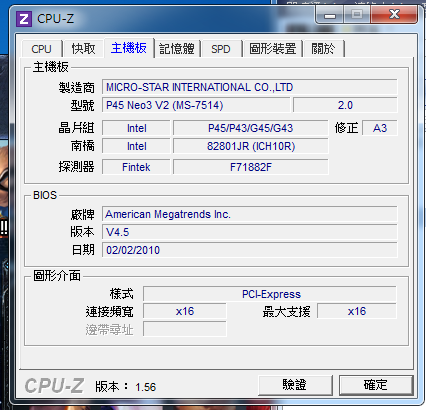The height and width of the screenshot is (410, 426).
Task: Click the 驗證 button
Action: (x=295, y=385)
